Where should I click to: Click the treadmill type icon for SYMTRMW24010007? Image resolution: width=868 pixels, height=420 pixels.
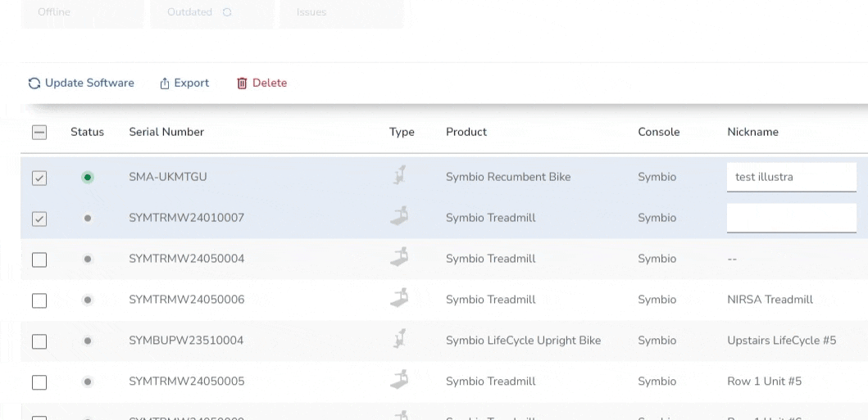click(399, 216)
